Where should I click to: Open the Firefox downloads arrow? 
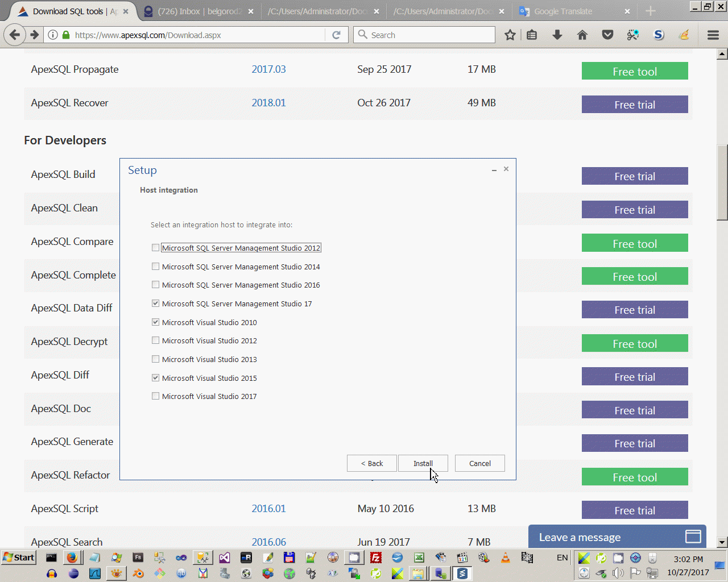coord(557,35)
